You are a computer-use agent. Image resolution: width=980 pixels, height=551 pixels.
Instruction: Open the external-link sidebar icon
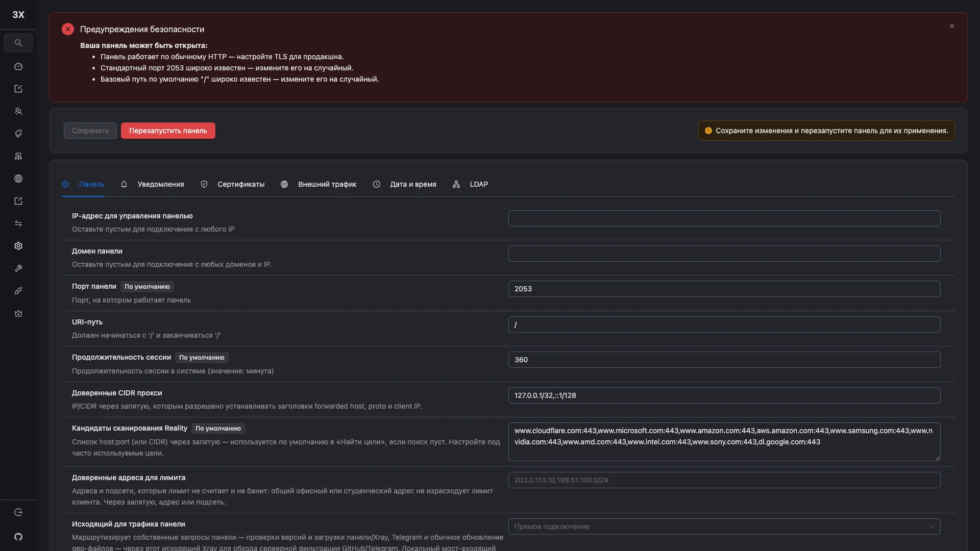click(18, 201)
